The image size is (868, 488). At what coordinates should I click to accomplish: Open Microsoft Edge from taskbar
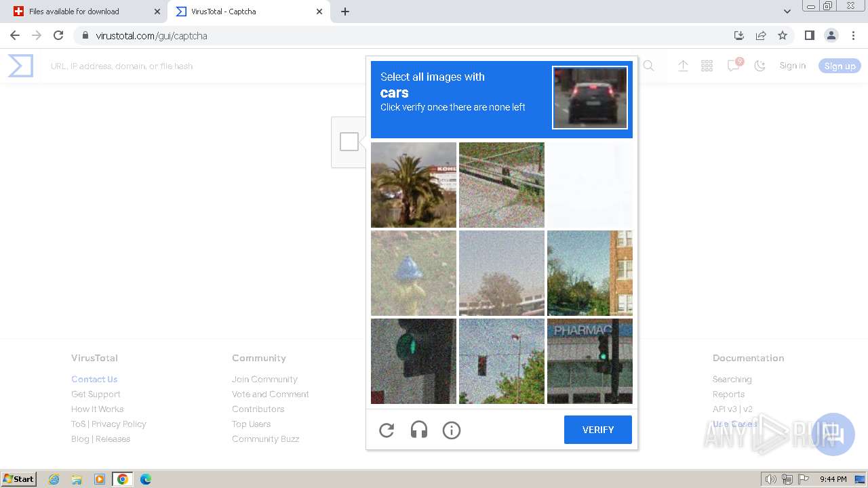pyautogui.click(x=145, y=479)
